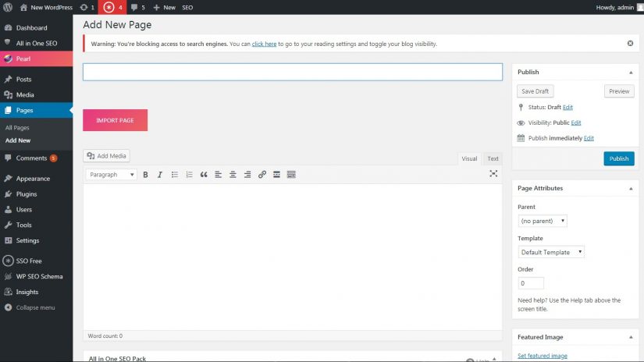The height and width of the screenshot is (362, 644).
Task: Click the Preview button
Action: [619, 91]
